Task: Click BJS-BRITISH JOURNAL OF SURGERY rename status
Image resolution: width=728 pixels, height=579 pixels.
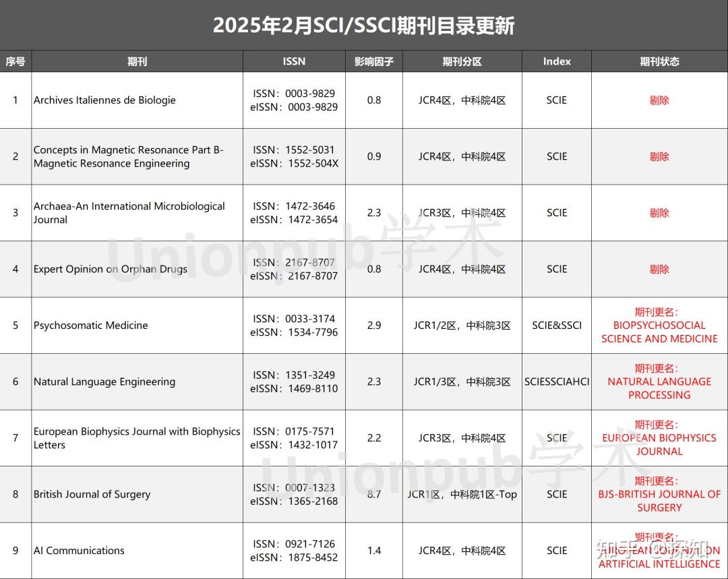Action: point(659,495)
